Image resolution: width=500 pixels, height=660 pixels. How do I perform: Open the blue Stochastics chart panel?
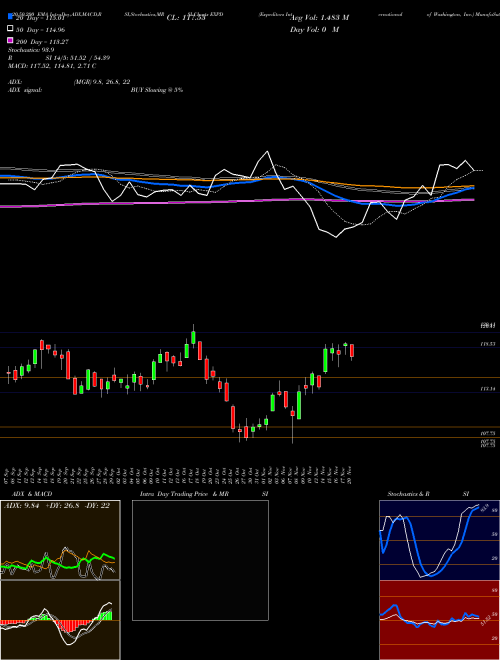pos(439,540)
